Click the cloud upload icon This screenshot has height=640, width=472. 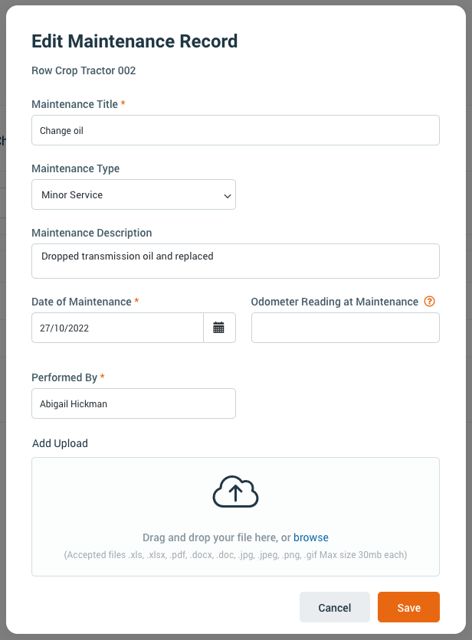click(x=235, y=491)
